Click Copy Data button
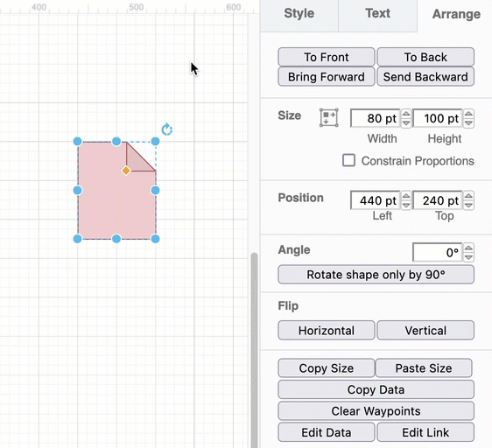492x448 pixels. [x=376, y=389]
